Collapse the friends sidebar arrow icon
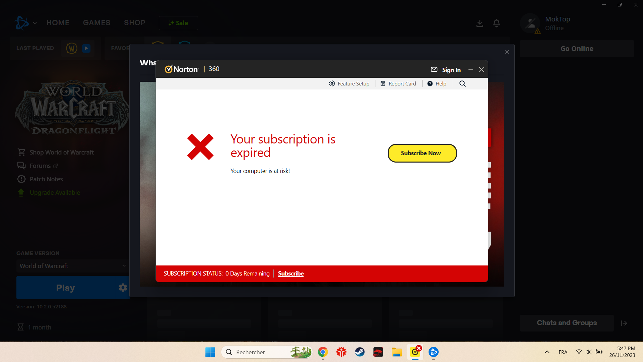This screenshot has width=644, height=362. [624, 323]
